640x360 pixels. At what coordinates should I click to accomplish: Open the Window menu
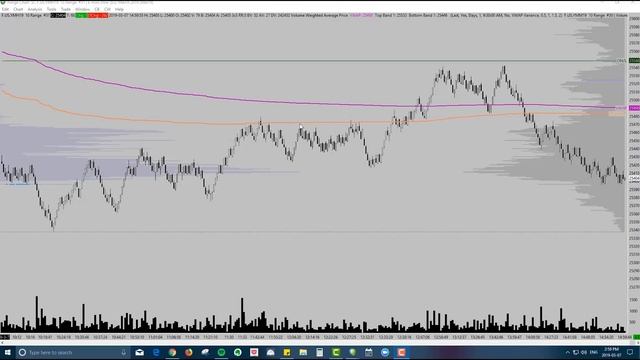(x=82, y=9)
